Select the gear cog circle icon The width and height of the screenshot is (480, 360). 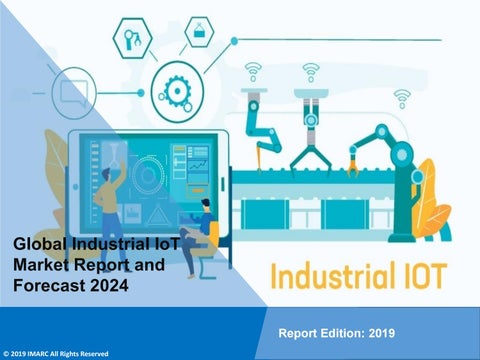(177, 92)
